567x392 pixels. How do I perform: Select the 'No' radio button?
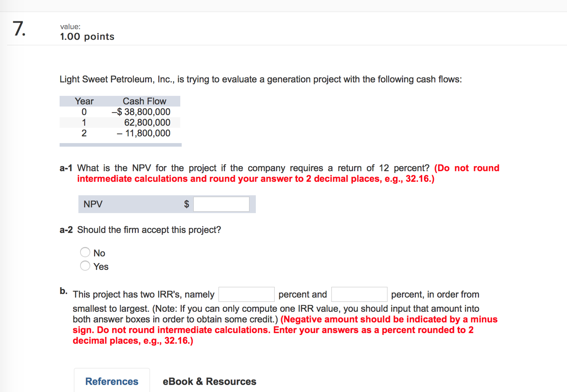(x=85, y=252)
